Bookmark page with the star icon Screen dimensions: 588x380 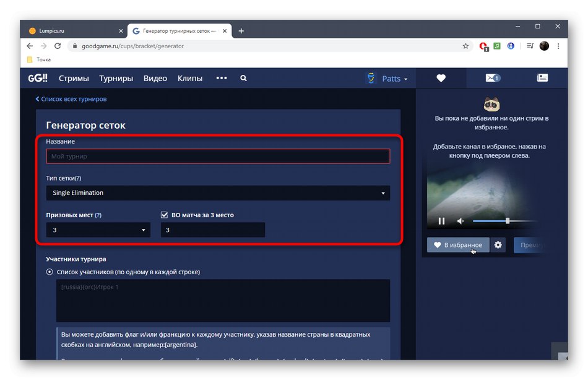coord(465,46)
